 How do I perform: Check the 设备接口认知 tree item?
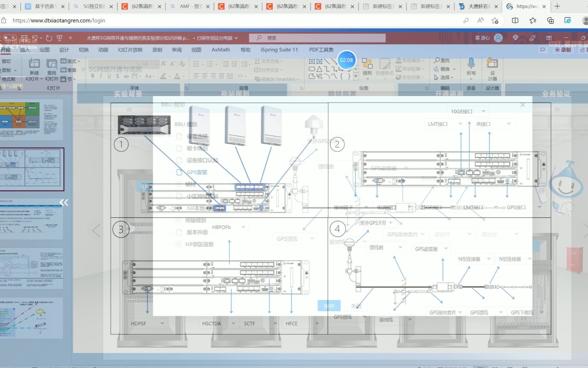[179, 160]
